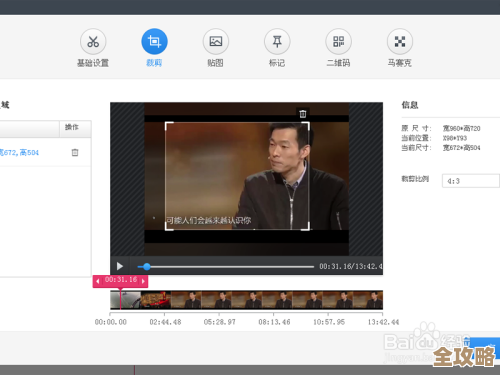Click the 10:57.95 timeline tick label
The image size is (500, 375).
pos(329,322)
